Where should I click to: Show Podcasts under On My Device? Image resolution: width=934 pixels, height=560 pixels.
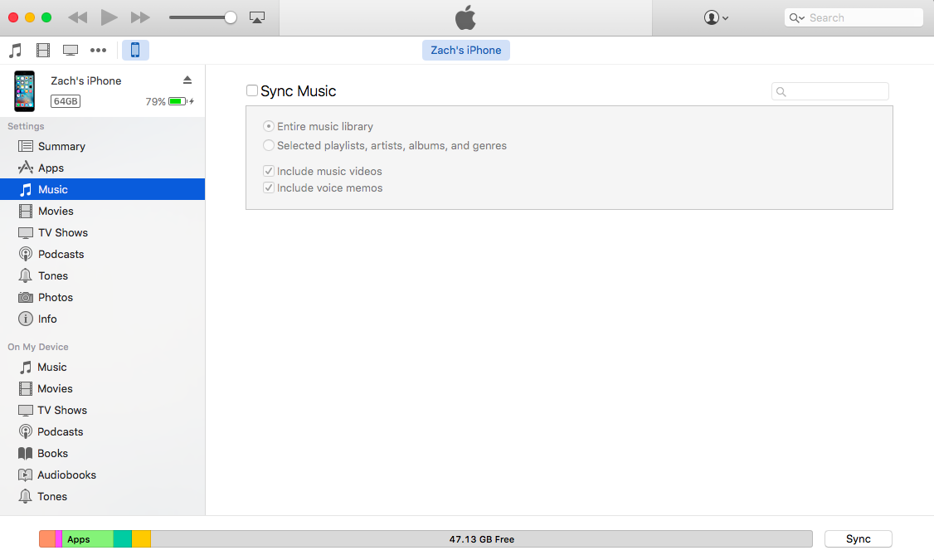(103, 431)
